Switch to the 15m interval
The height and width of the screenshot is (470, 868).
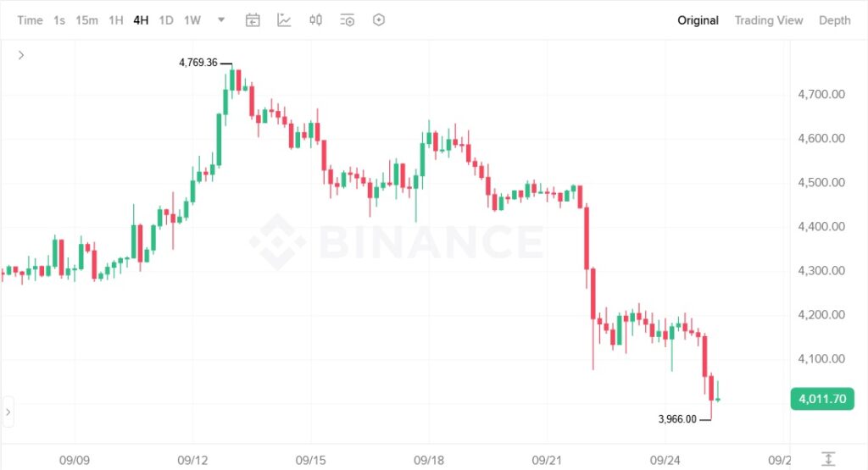pos(86,20)
